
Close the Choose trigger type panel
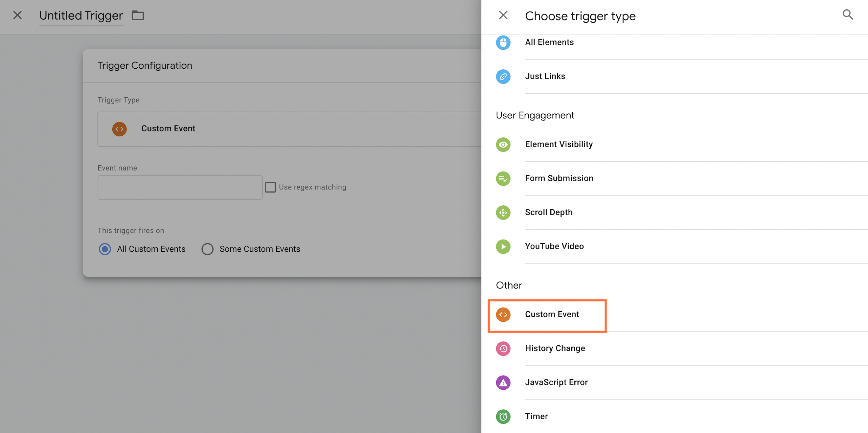click(503, 15)
